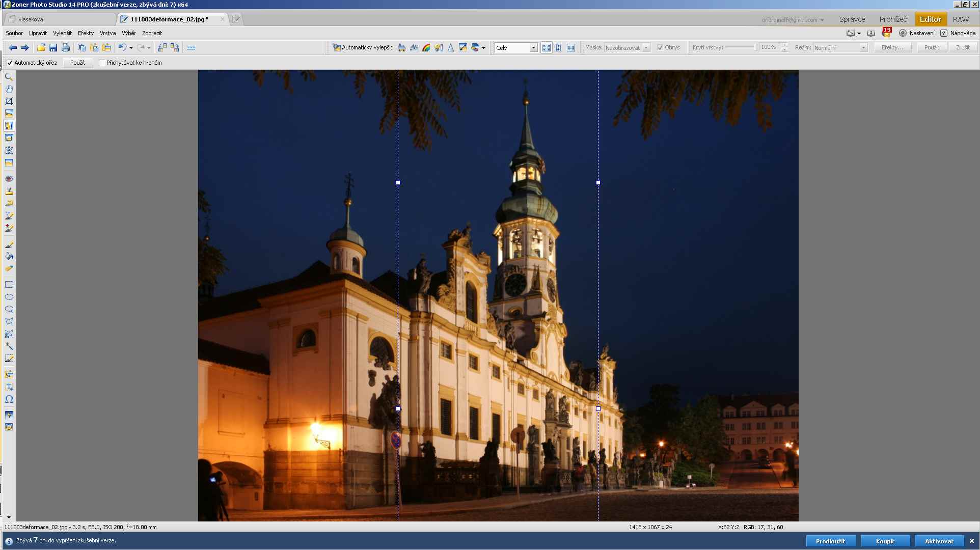Switch to the vlasakova tab
This screenshot has width=980, height=550.
(31, 19)
